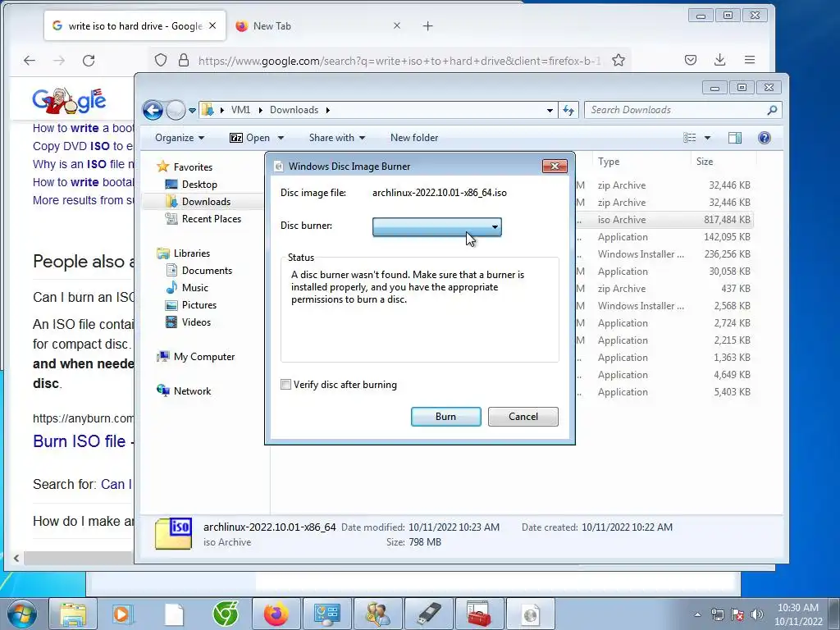Open Windows Start menu orb
This screenshot has width=840, height=630.
pos(22,614)
